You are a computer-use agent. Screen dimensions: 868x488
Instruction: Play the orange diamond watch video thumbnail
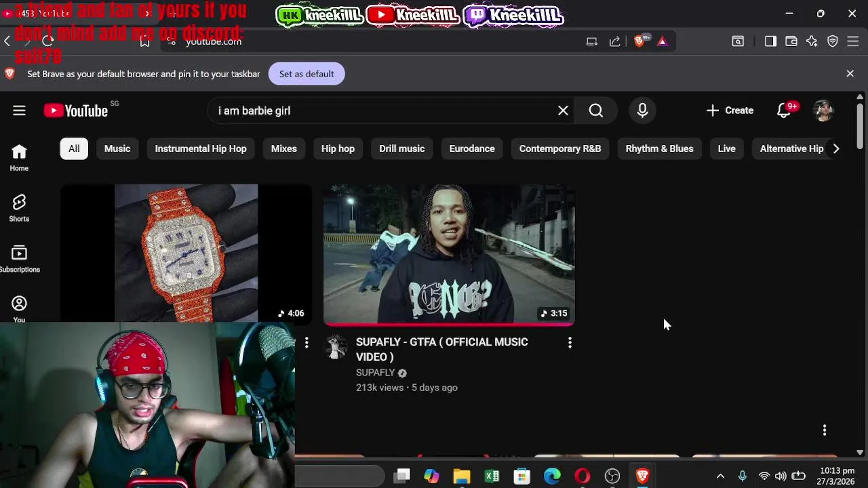pos(186,253)
